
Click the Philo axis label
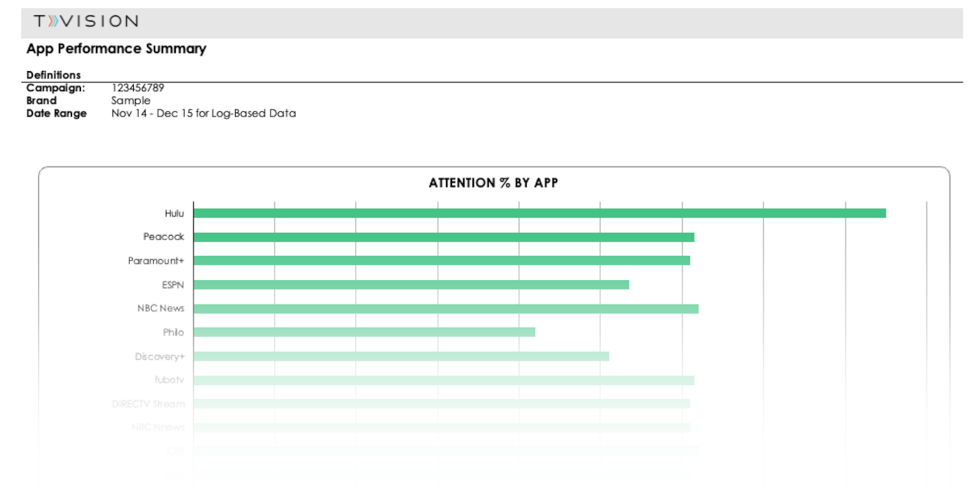[173, 332]
